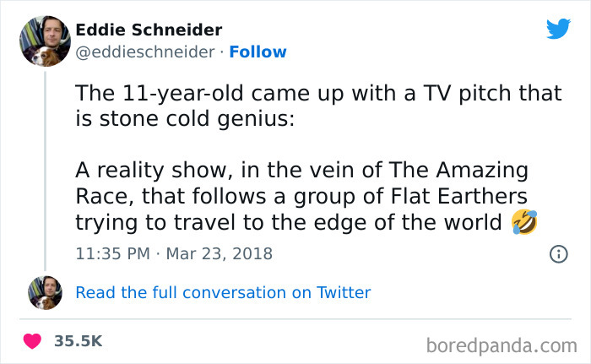Read the full conversation on Twitter
This screenshot has width=591, height=364.
click(223, 293)
